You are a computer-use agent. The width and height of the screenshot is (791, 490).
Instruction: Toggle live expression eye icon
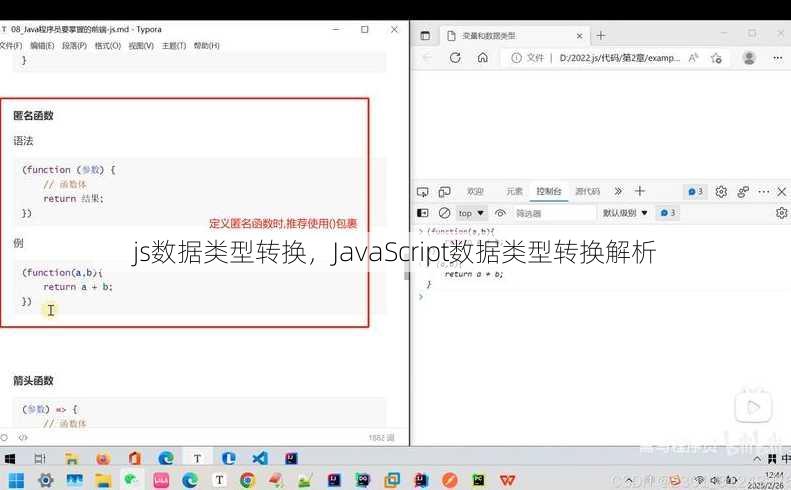[500, 213]
